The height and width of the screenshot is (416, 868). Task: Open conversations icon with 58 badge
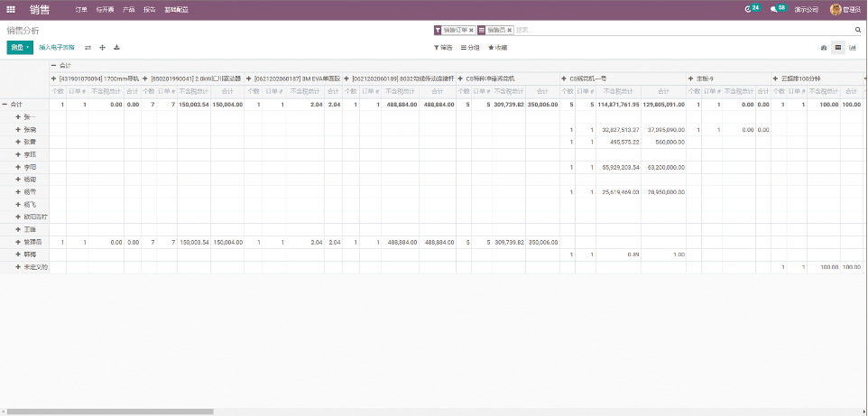(x=774, y=9)
